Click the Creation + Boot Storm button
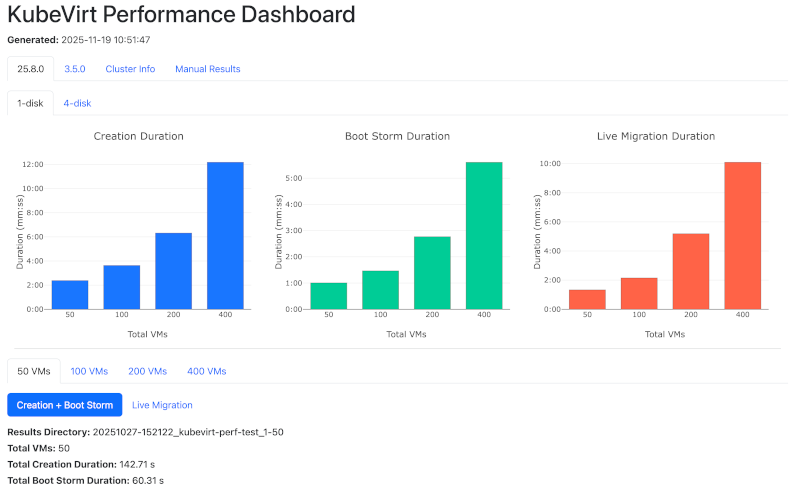The image size is (800, 491). coord(65,405)
